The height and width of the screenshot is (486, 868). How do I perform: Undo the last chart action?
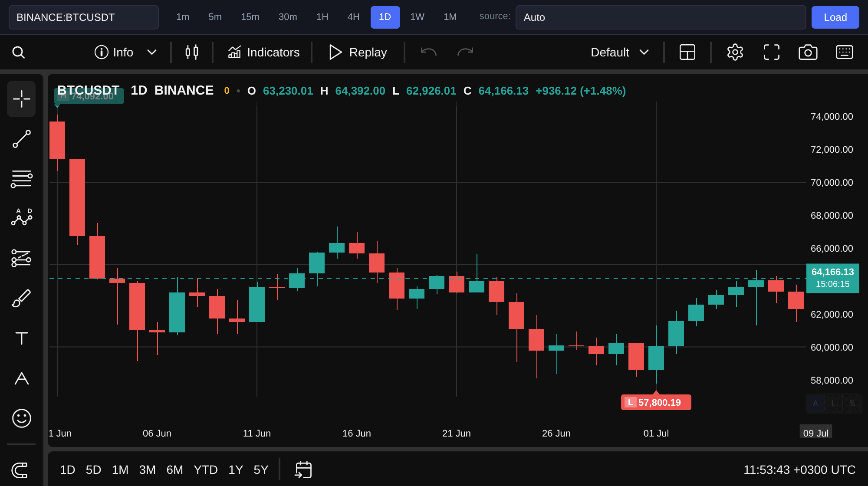428,52
